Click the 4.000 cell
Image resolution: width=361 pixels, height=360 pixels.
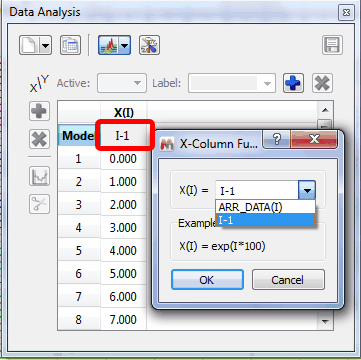(x=123, y=251)
